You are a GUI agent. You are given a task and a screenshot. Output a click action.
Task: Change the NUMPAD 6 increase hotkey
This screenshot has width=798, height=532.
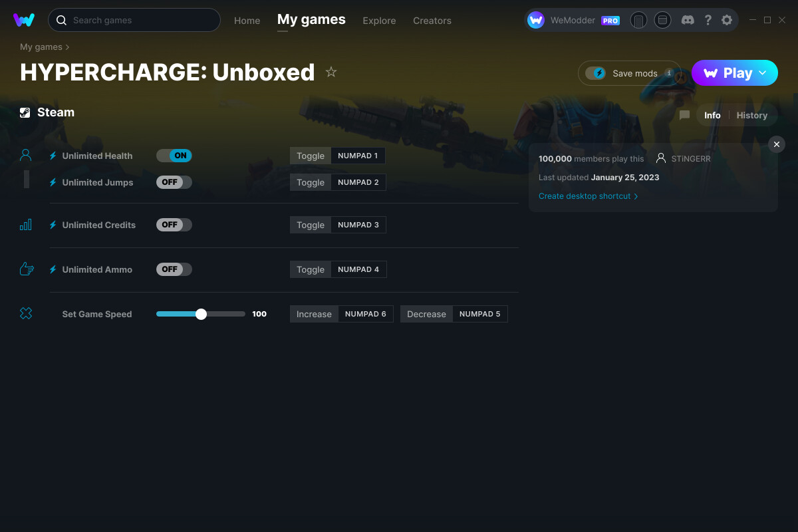point(366,314)
